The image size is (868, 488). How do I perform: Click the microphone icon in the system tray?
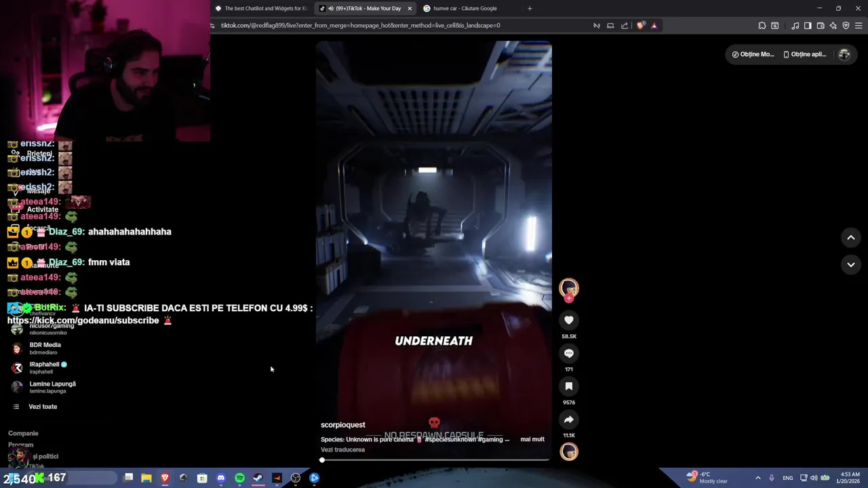pos(772,478)
